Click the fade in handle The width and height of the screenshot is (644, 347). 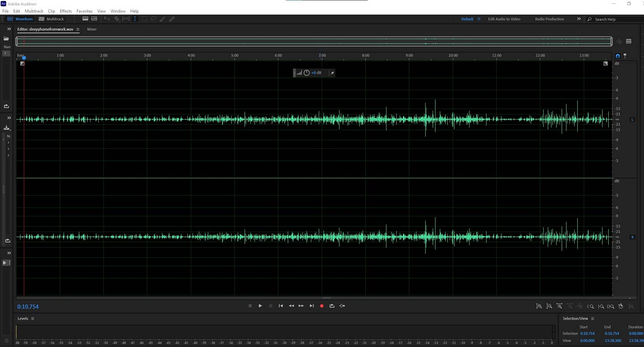[22, 63]
